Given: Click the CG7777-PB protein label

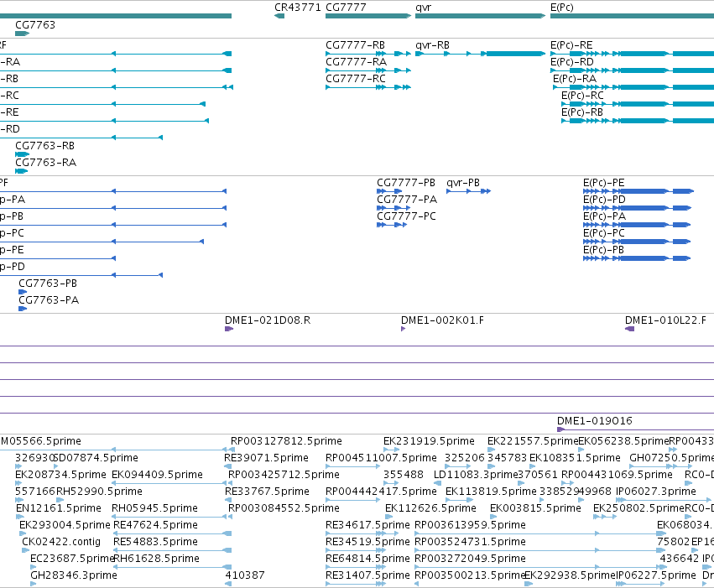Looking at the screenshot, I should 406,183.
